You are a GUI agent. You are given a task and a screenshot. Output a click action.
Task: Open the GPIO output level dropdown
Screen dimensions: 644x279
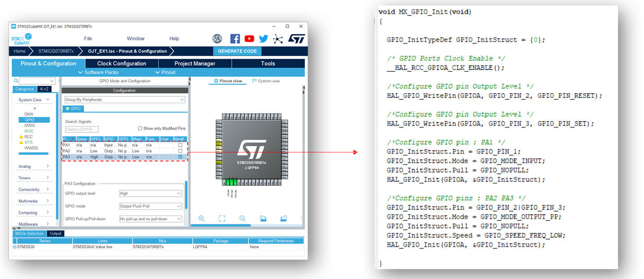pyautogui.click(x=150, y=194)
